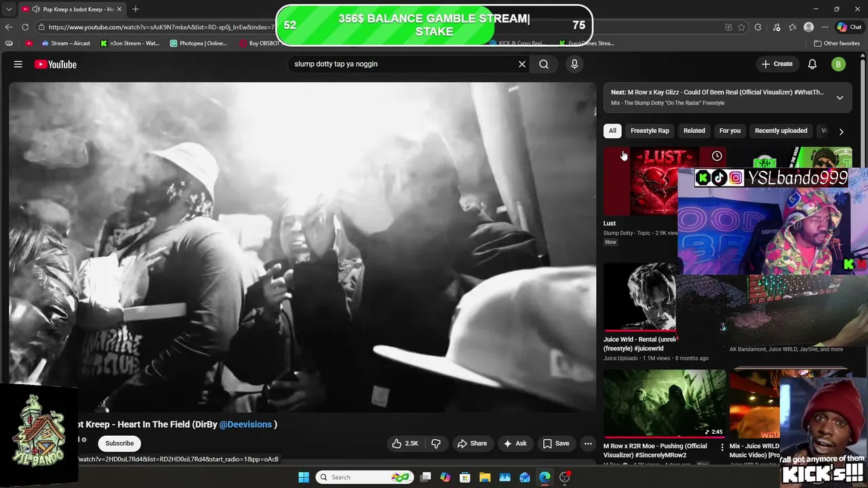The width and height of the screenshot is (868, 488).
Task: Open the Ask AI button
Action: pyautogui.click(x=515, y=443)
